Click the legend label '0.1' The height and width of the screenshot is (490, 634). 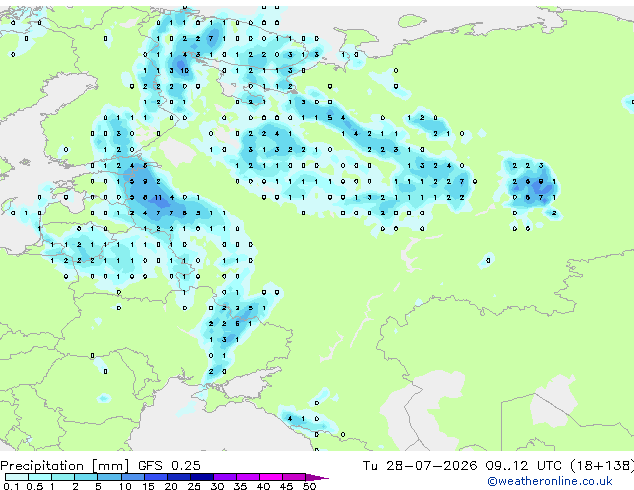(12, 486)
